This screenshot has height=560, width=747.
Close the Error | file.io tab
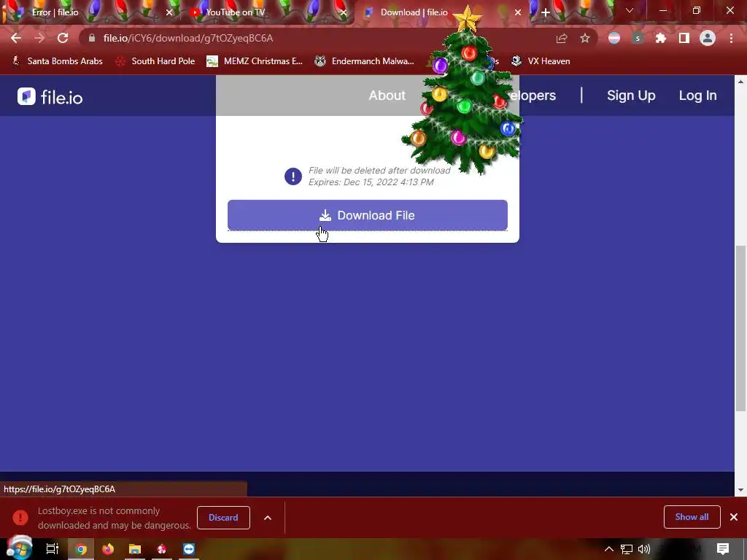[169, 13]
